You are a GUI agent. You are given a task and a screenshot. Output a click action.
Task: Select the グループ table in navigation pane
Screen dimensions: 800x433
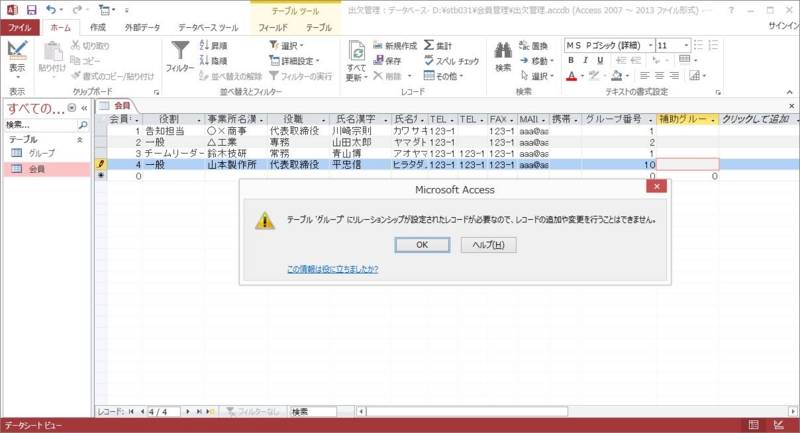pyautogui.click(x=46, y=153)
